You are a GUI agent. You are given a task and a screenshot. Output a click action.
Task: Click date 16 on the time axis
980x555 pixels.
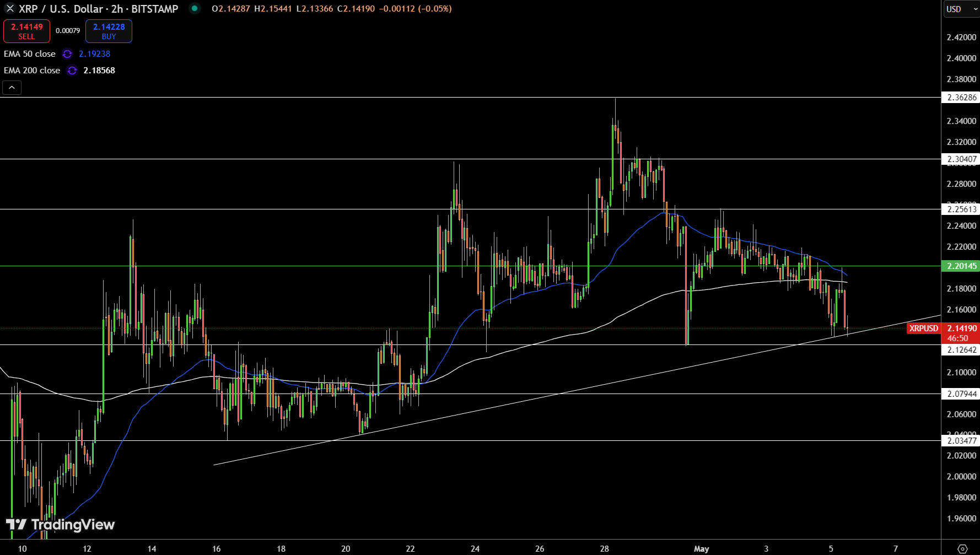(216, 548)
